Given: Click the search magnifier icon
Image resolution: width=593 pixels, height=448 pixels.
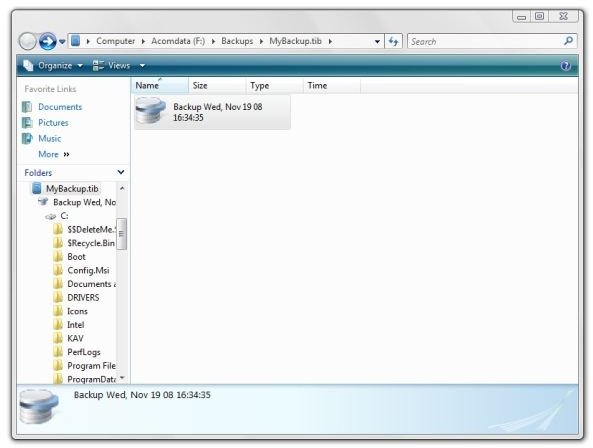Looking at the screenshot, I should point(568,41).
